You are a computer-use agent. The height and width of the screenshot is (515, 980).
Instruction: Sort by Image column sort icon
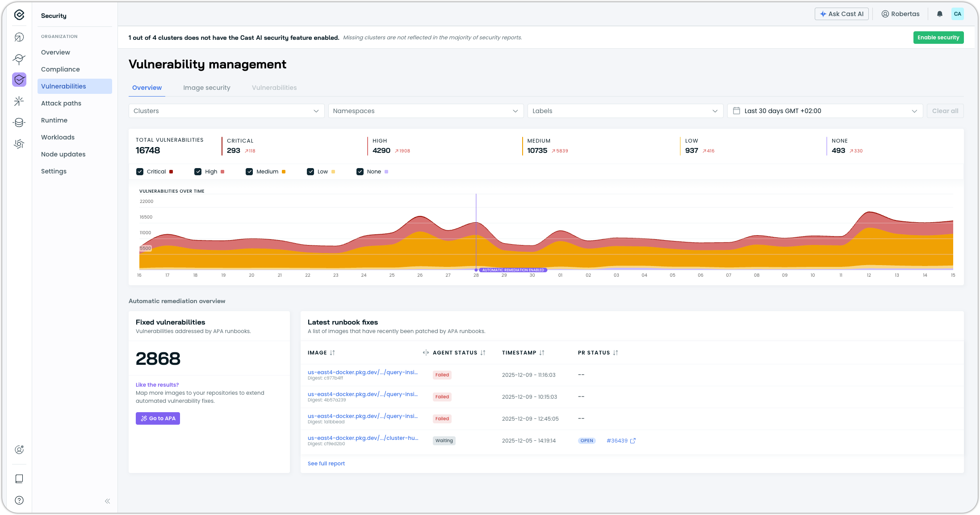[332, 353]
